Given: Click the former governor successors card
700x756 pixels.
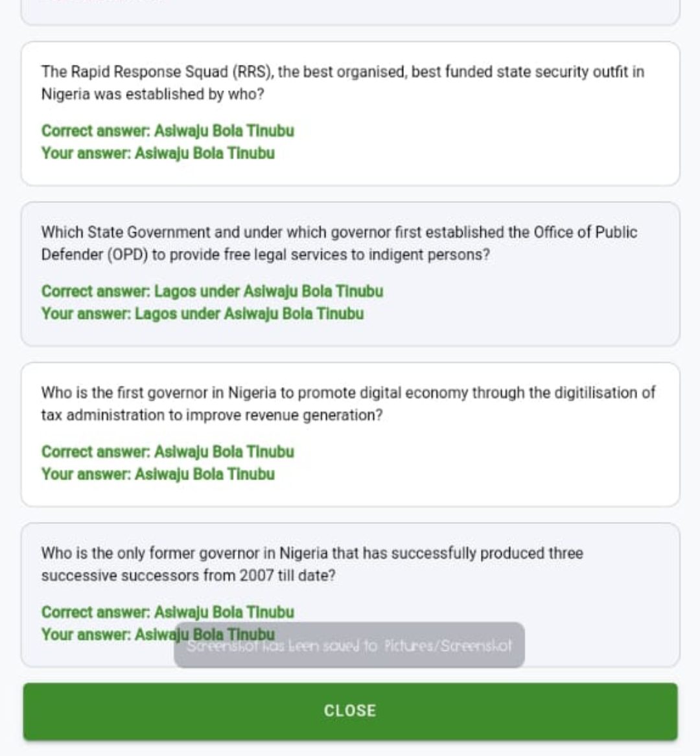Looking at the screenshot, I should (x=350, y=595).
